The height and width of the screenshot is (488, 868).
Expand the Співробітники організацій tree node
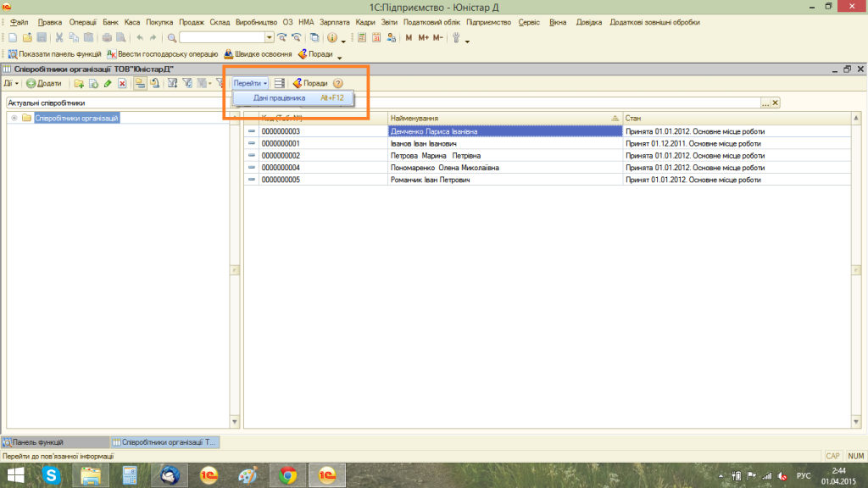coord(14,118)
